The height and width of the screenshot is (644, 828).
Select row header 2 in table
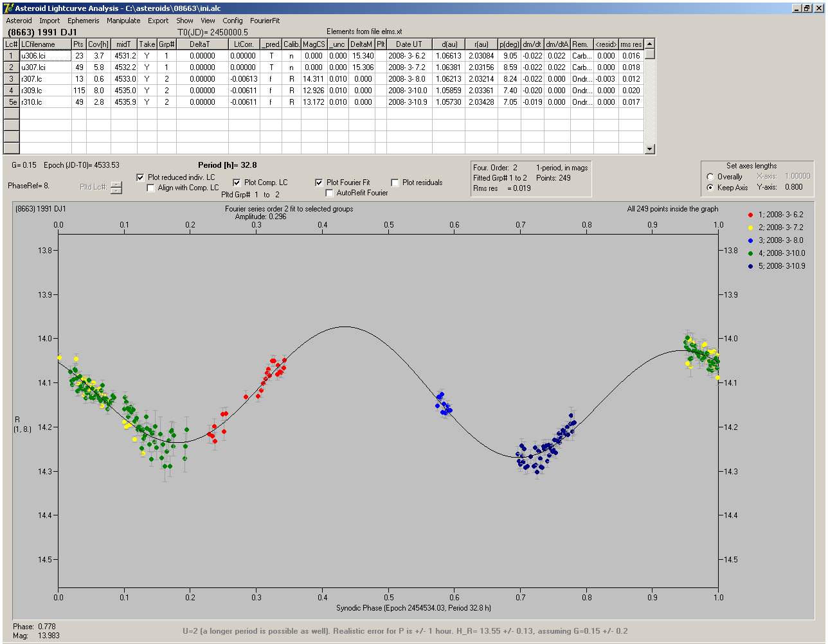11,67
